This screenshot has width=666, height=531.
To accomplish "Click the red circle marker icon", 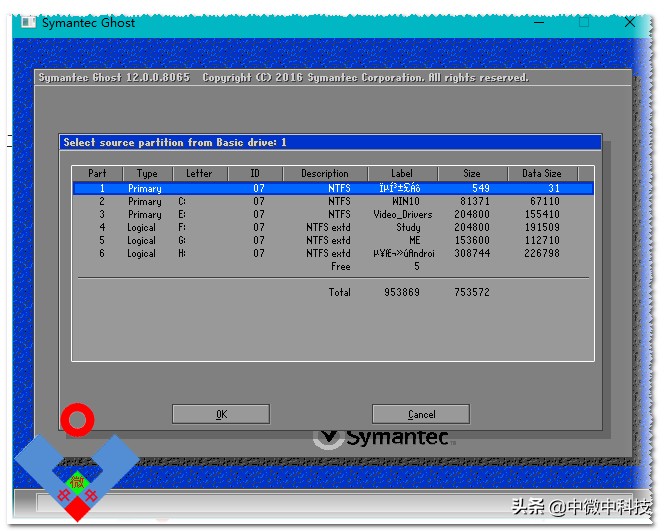I will point(76,420).
